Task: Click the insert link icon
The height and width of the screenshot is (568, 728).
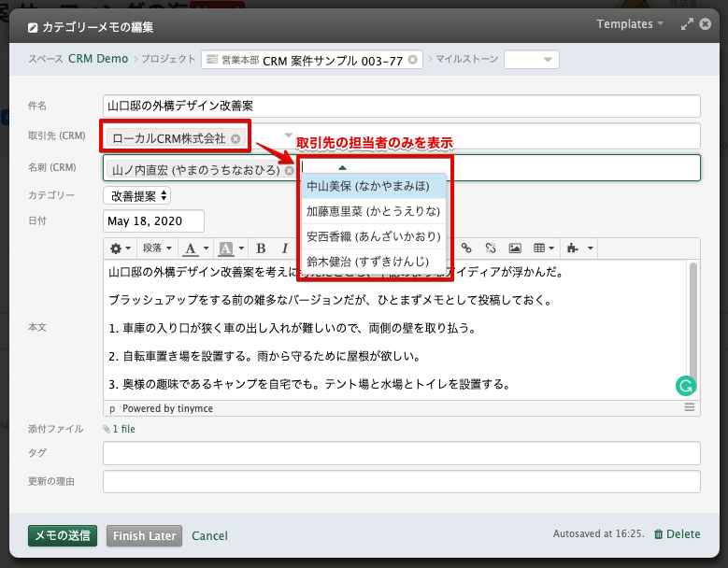Action: point(466,248)
